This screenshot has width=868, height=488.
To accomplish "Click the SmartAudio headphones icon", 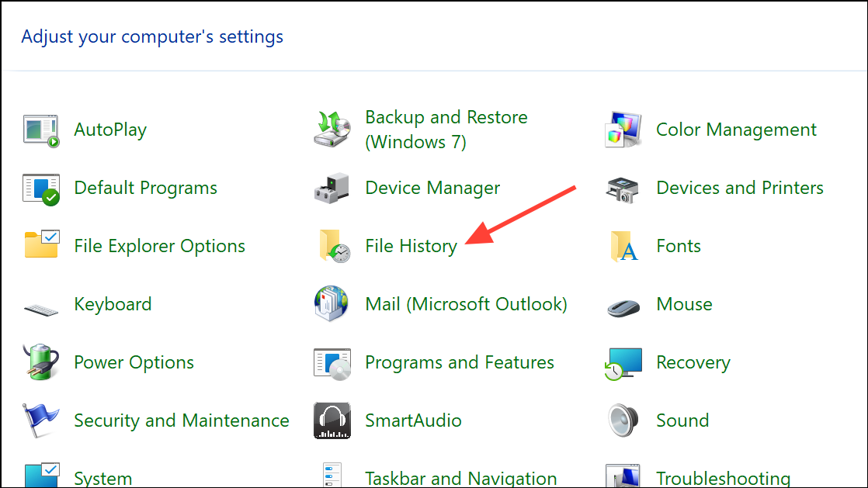I will pyautogui.click(x=333, y=421).
